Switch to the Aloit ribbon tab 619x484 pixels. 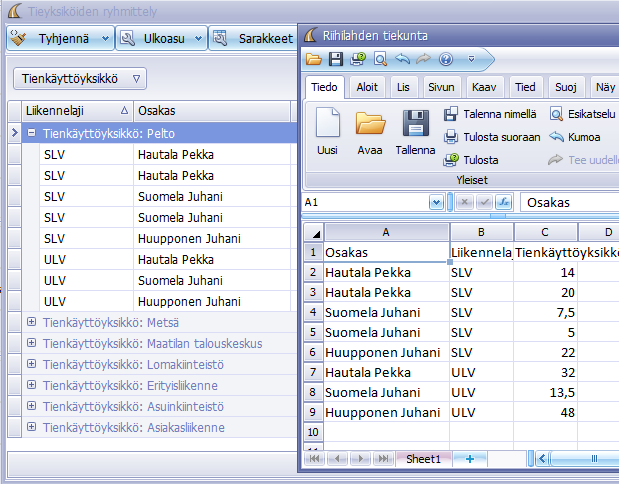click(367, 87)
